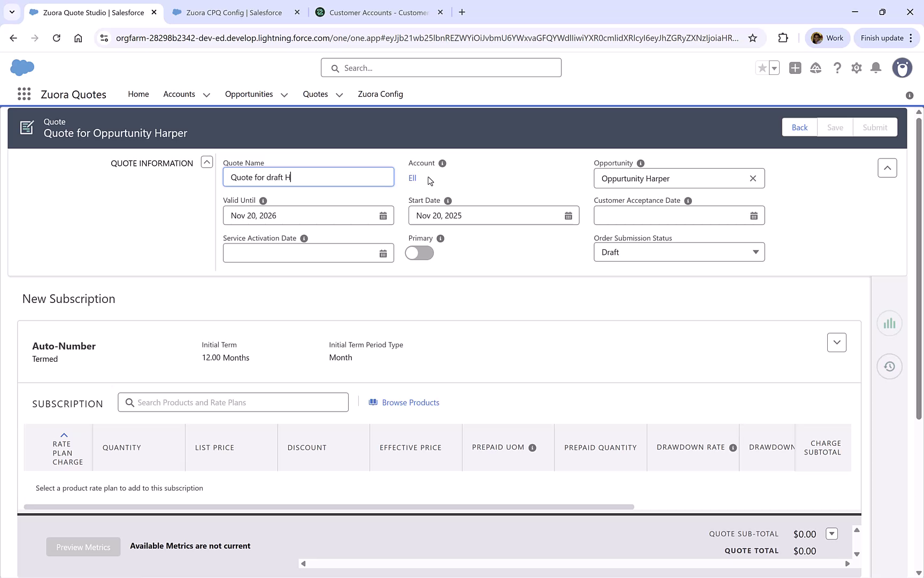Click the Prepaid UOM info tooltip
Image resolution: width=924 pixels, height=578 pixels.
pos(533,447)
